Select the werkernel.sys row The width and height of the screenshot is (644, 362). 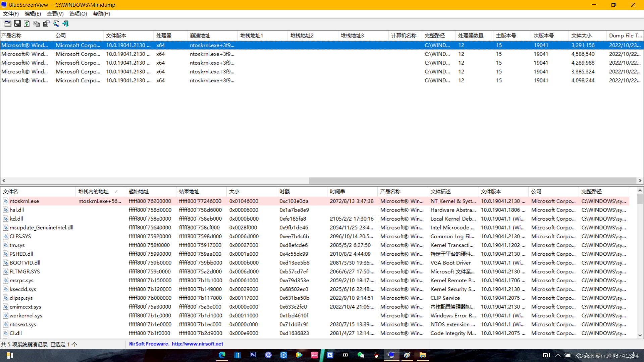tap(314, 315)
